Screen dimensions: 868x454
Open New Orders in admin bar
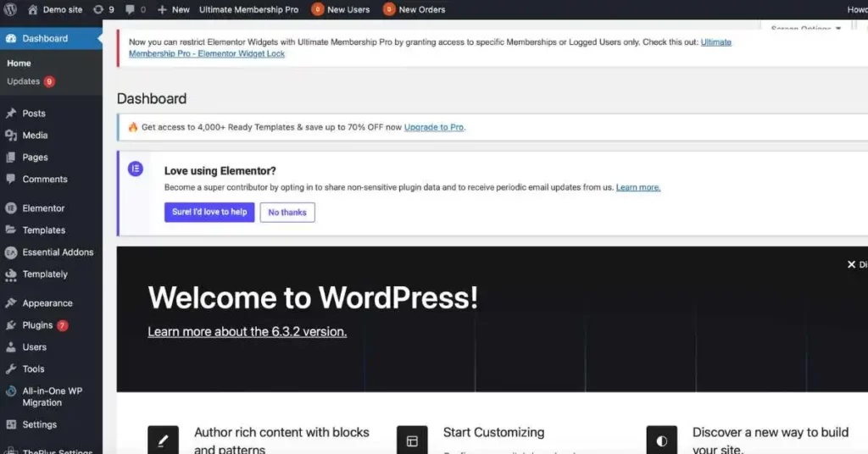coord(422,9)
